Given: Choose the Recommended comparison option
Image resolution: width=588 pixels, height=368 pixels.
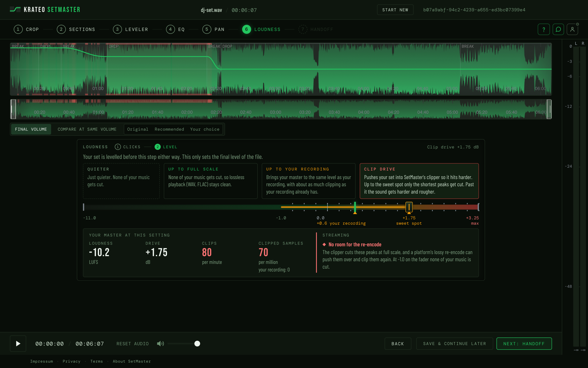Looking at the screenshot, I should 169,129.
